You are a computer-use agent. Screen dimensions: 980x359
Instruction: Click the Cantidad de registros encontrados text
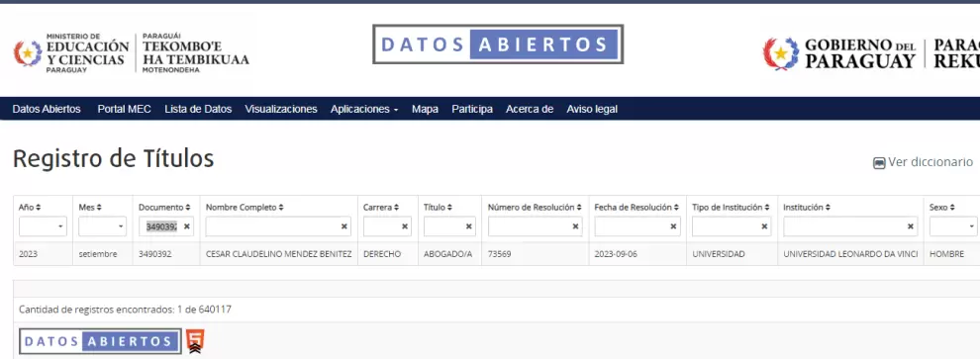[x=125, y=310]
